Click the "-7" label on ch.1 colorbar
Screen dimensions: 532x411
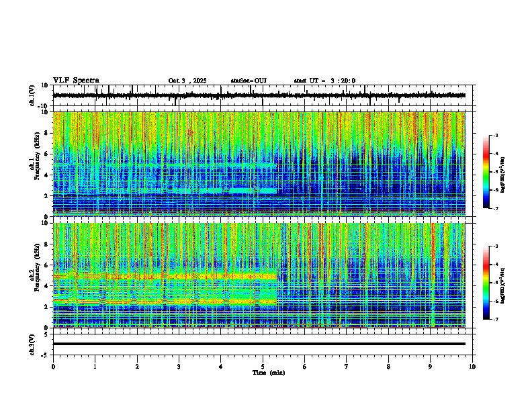point(496,208)
